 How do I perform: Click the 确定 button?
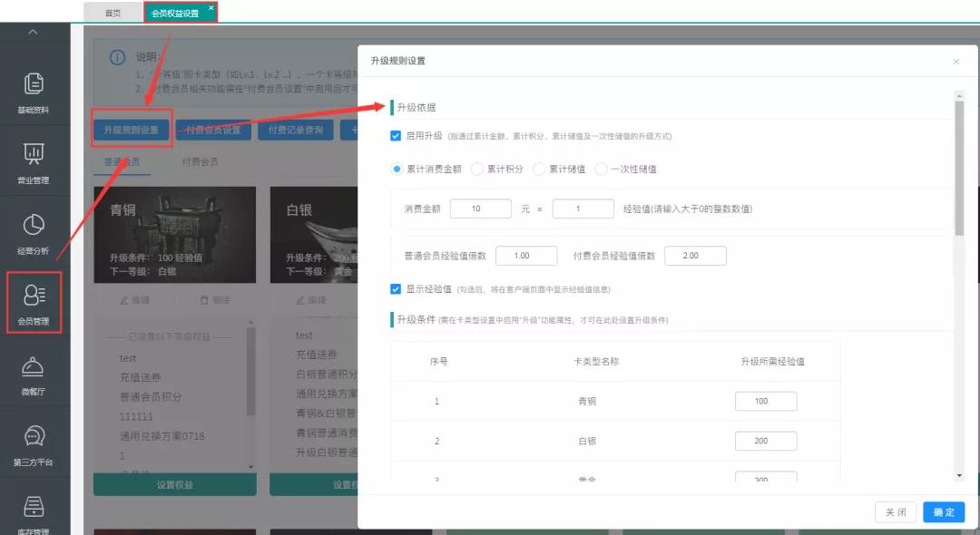(944, 512)
